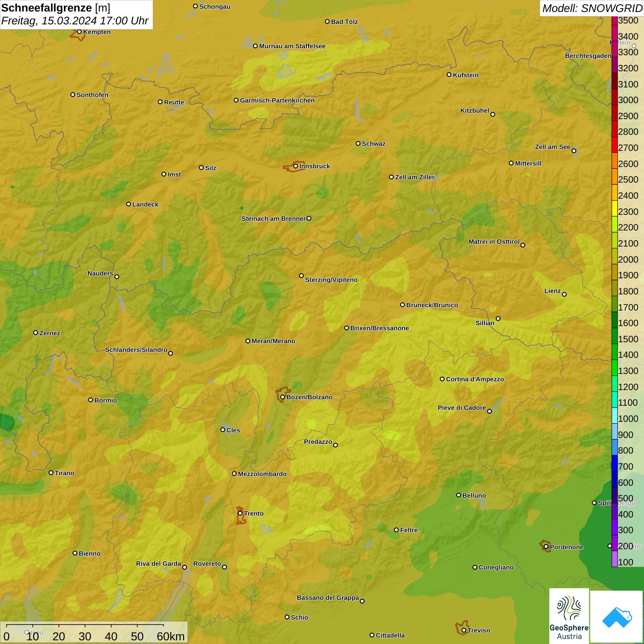Click the blue cloud logo icon
The width and height of the screenshot is (644, 644).
pos(617,617)
